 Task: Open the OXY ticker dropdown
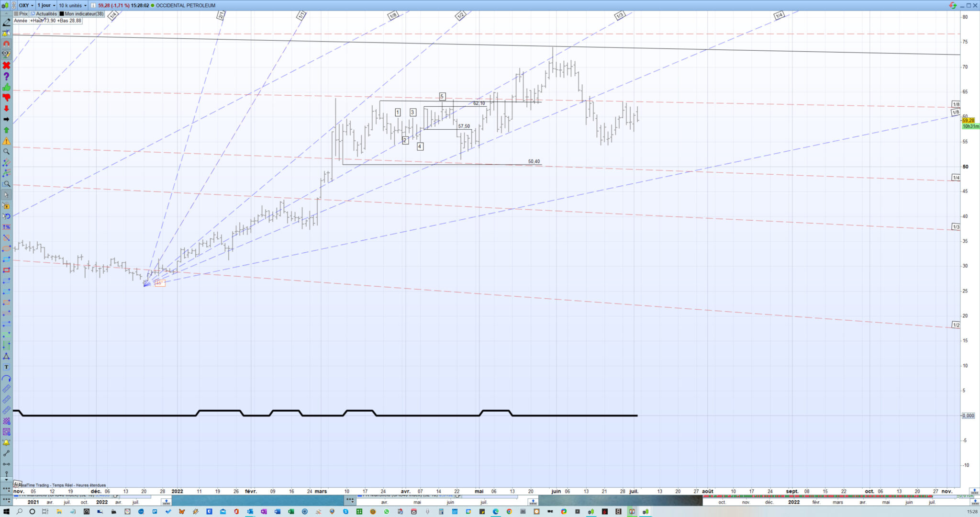(x=26, y=5)
